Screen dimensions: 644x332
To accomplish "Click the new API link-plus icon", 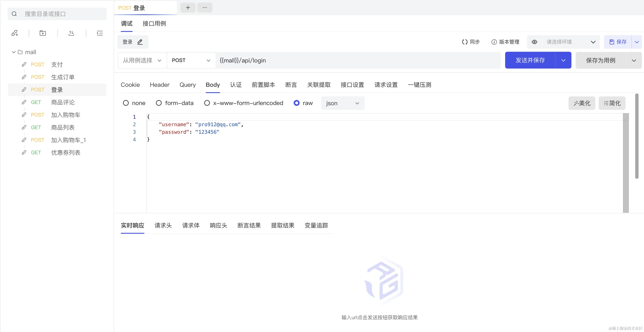I will point(15,33).
